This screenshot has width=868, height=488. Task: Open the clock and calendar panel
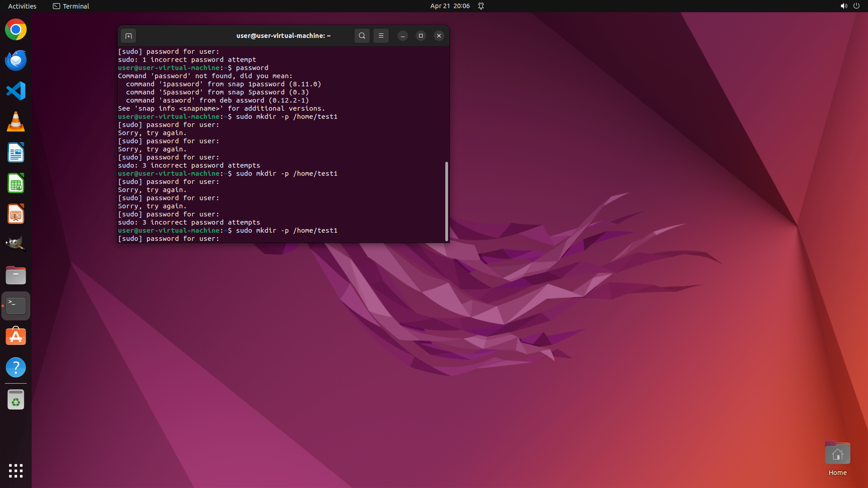click(x=449, y=6)
